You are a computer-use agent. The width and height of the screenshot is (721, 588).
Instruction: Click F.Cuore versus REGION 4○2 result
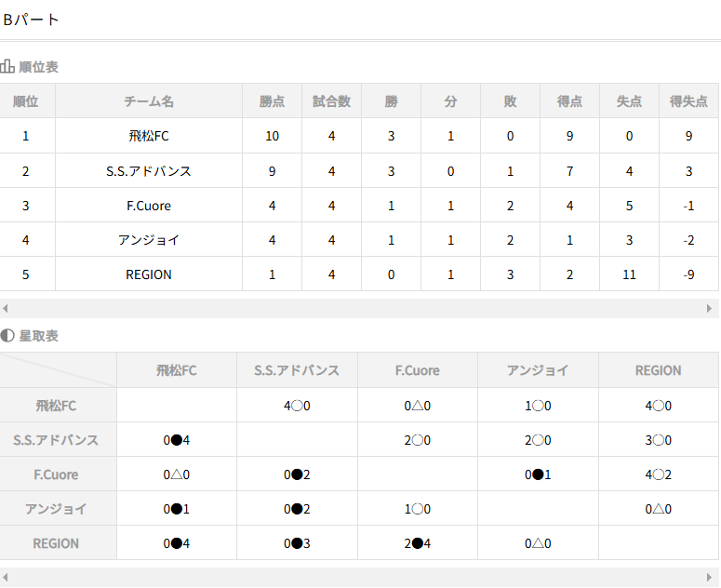click(x=658, y=474)
